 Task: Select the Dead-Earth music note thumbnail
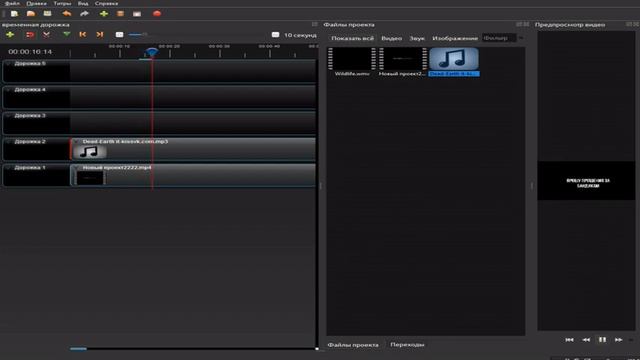[x=454, y=59]
